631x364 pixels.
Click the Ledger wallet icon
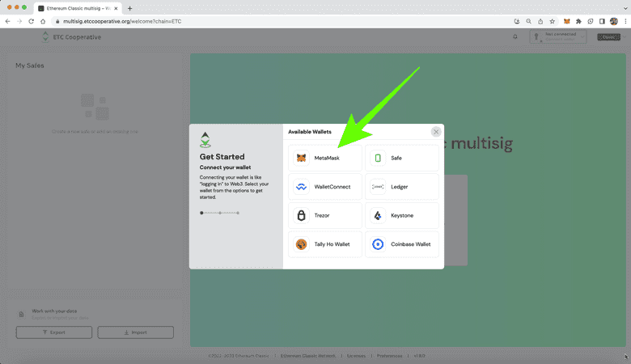(378, 187)
